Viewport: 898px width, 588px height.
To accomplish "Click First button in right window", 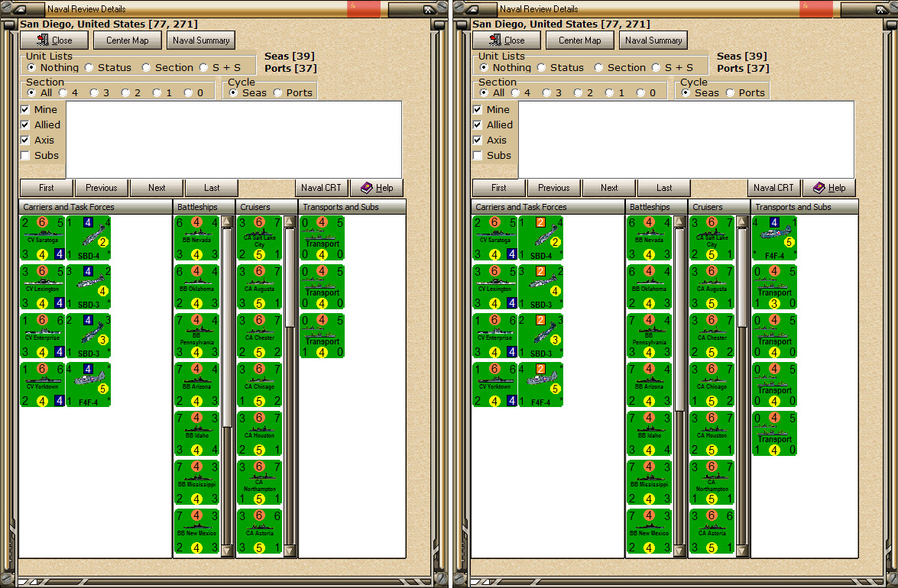I will point(499,188).
